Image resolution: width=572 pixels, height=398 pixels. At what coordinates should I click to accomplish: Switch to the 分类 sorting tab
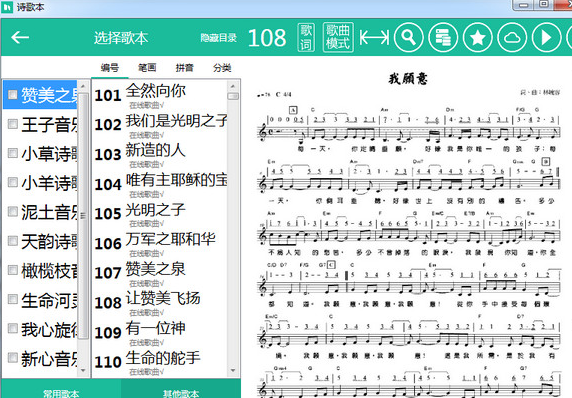coord(222,67)
